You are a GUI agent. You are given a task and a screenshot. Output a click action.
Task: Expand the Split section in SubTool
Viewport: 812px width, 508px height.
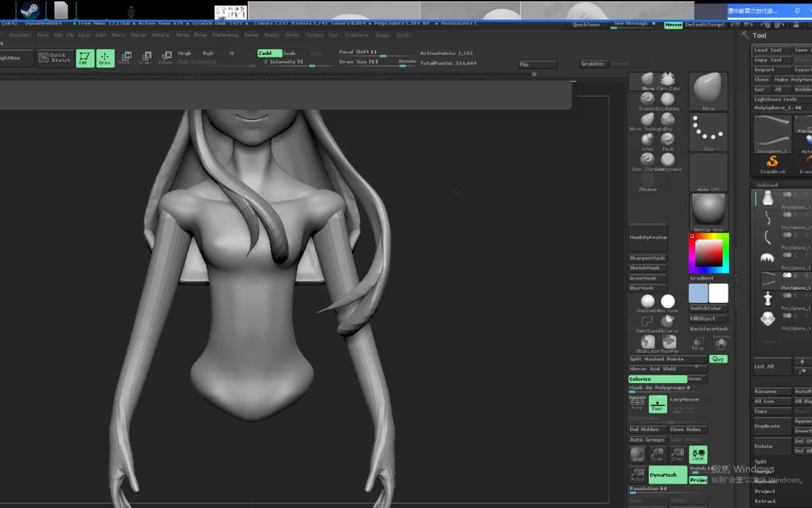[x=760, y=461]
